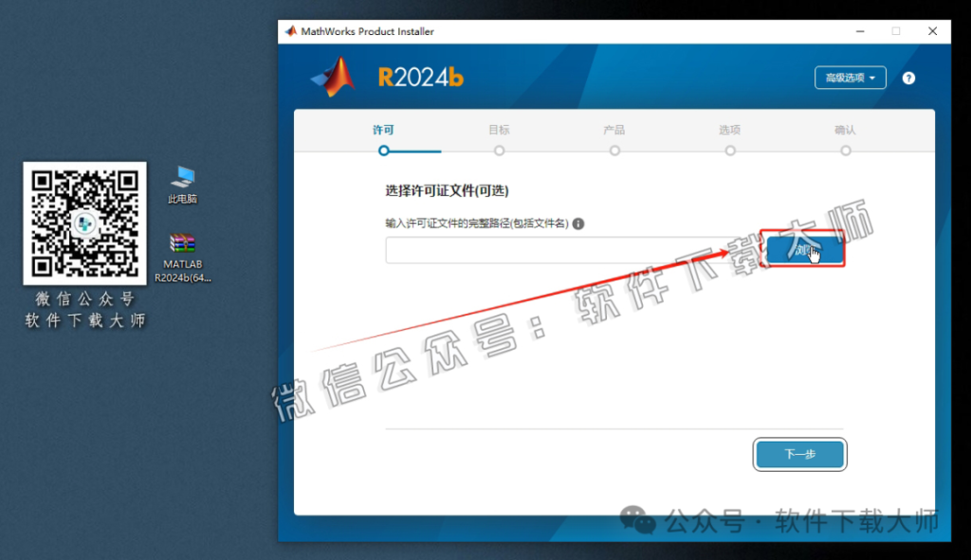Click the info icon beside the license path label

(x=579, y=223)
